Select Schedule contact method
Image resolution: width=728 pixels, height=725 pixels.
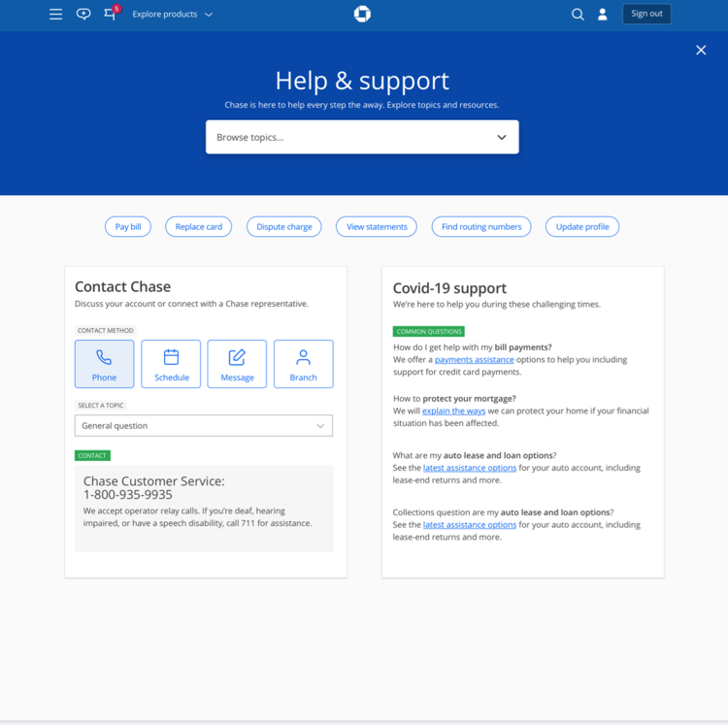click(171, 364)
